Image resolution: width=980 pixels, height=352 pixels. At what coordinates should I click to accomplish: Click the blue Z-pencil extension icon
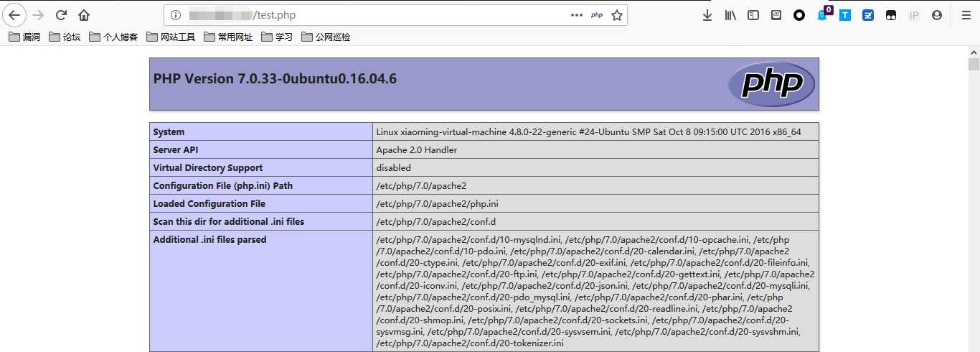868,15
